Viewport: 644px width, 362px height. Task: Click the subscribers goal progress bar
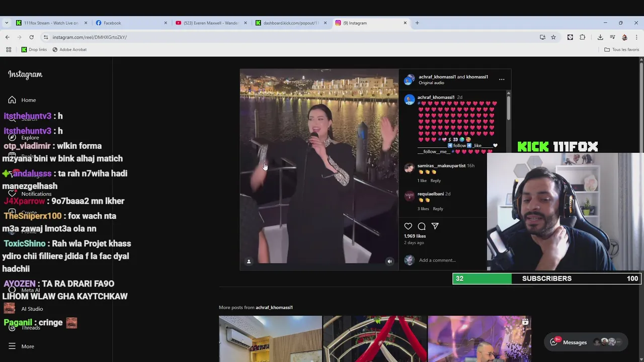click(546, 279)
